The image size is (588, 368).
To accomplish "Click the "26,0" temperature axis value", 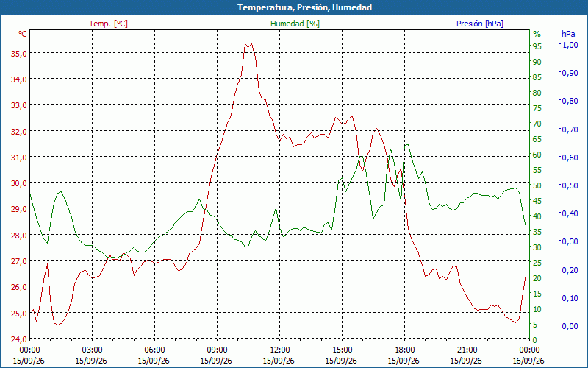I will [x=19, y=287].
